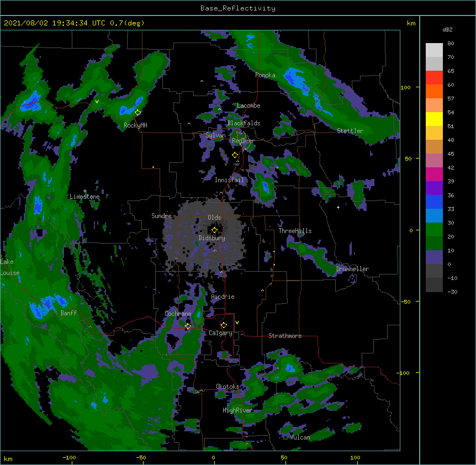The width and height of the screenshot is (476, 465).
Task: Click the Innisfail city label
Action: [x=229, y=180]
